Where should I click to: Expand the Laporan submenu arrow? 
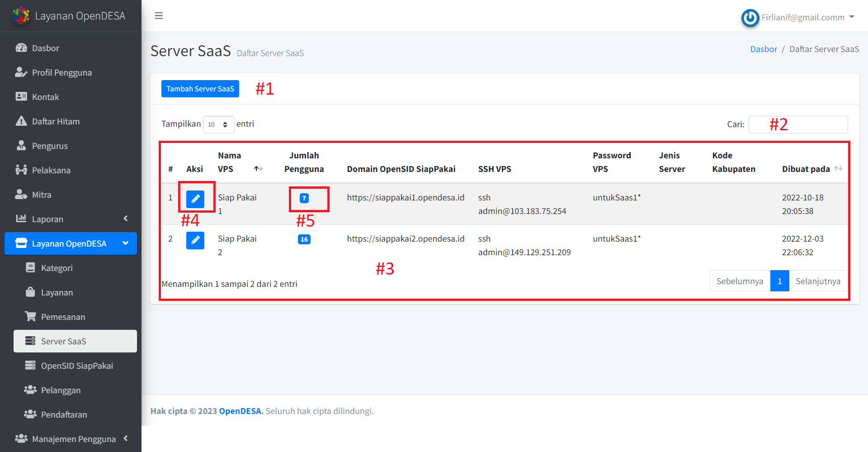(126, 219)
